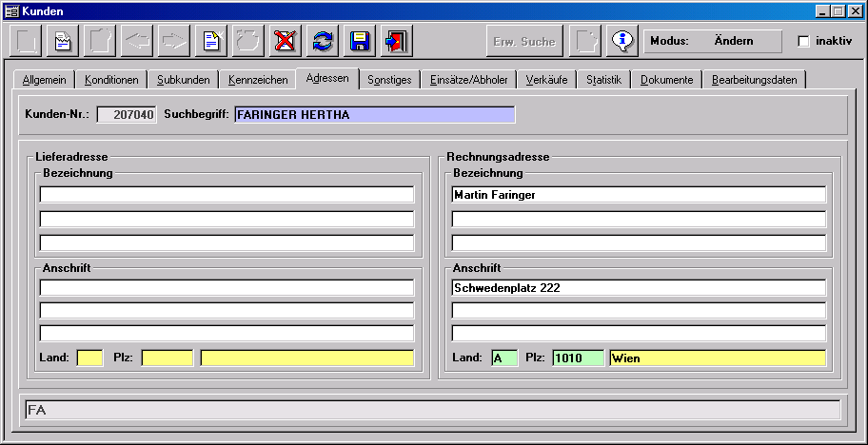
Task: Open the Kunden window system menu icon
Action: coord(11,10)
